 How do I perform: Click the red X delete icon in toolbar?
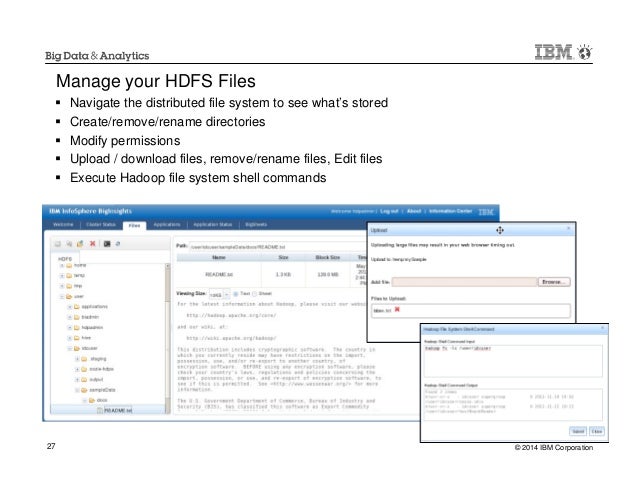(x=92, y=244)
